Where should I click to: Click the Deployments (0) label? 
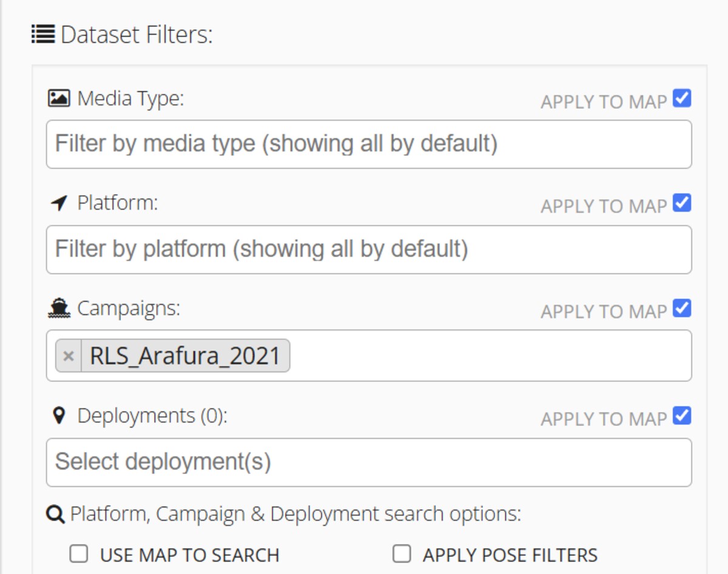[x=152, y=416]
